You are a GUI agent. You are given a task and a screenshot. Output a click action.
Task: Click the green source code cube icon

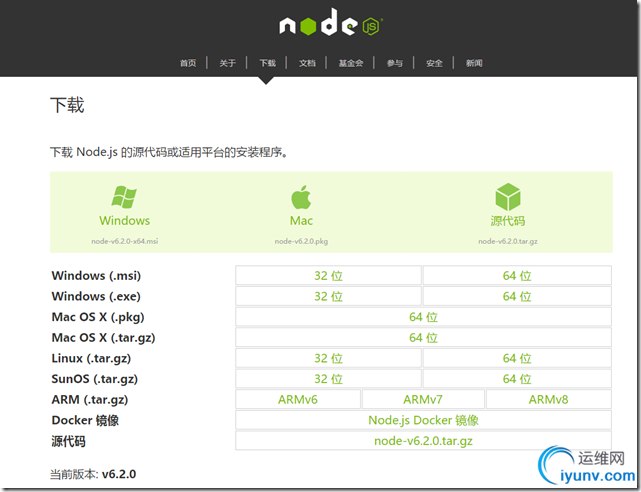click(508, 197)
